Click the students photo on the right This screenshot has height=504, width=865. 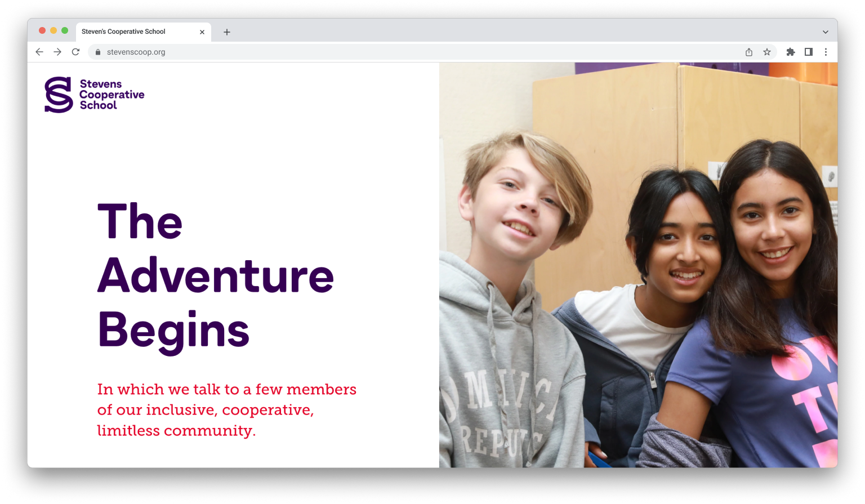[x=638, y=265]
